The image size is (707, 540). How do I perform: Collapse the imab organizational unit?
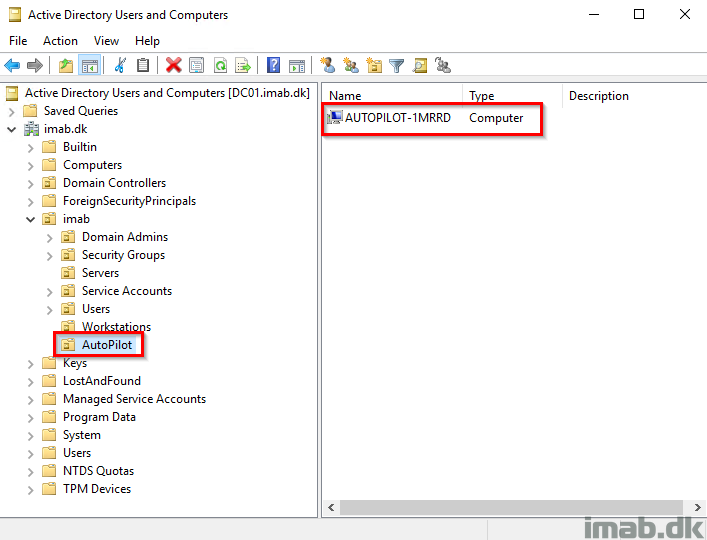tap(31, 220)
